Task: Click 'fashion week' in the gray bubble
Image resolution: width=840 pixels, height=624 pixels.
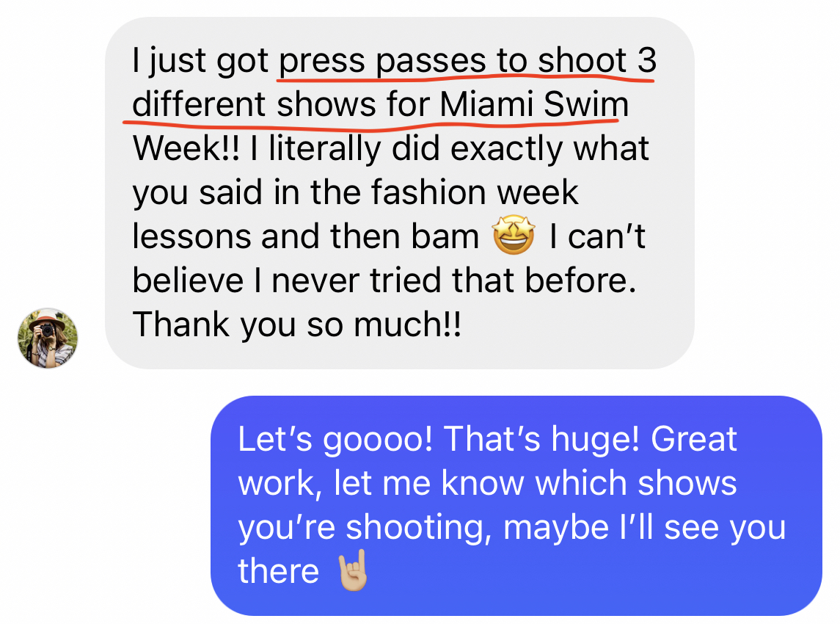Action: click(475, 192)
